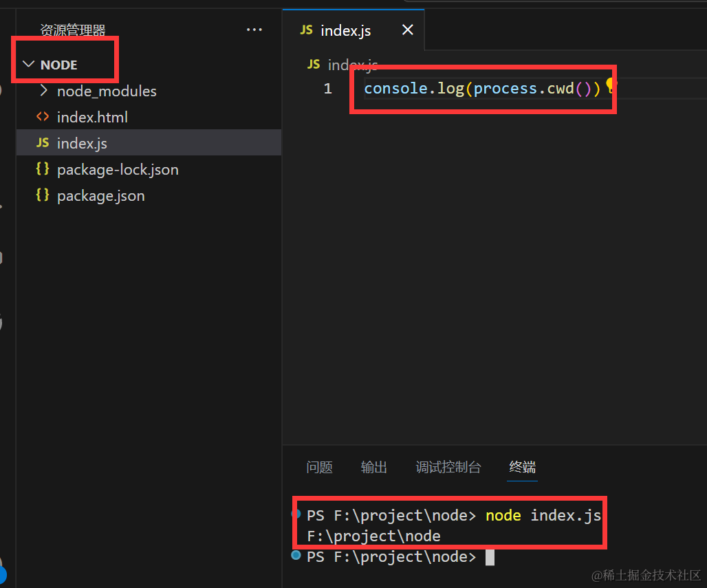Viewport: 707px width, 588px height.
Task: Click the JS icon on the index.js tab
Action: pyautogui.click(x=307, y=30)
